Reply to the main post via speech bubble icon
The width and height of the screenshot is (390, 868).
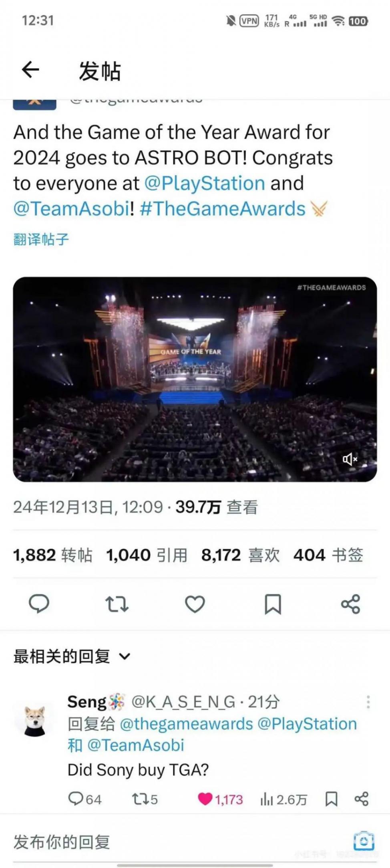point(39,604)
